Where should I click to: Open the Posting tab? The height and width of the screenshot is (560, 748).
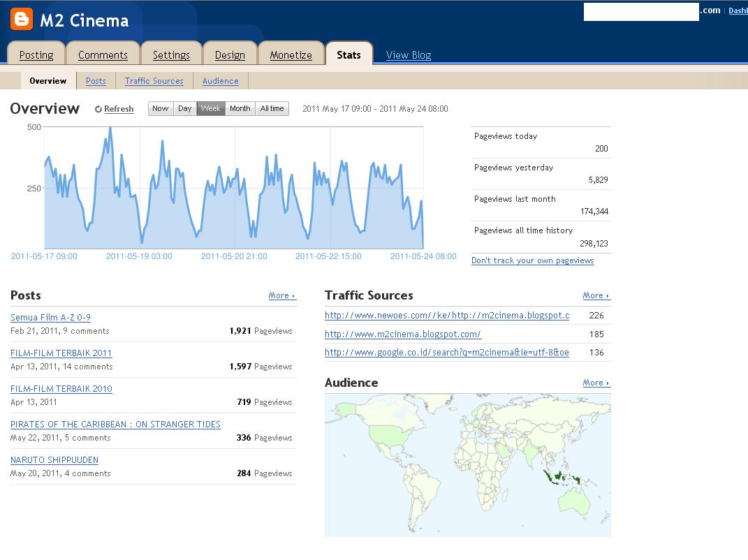(36, 55)
